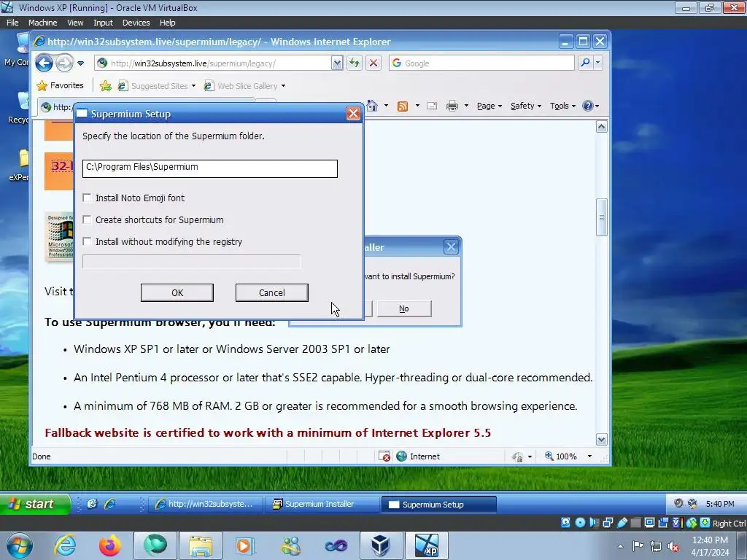Click the VirtualBox cube taskbar icon
Viewport: 747px width, 560px height.
coord(380,545)
